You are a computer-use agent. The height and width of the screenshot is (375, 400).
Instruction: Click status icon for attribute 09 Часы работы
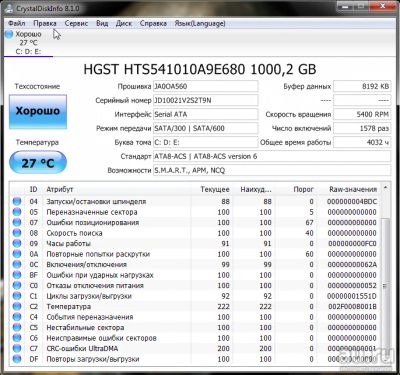pyautogui.click(x=17, y=243)
